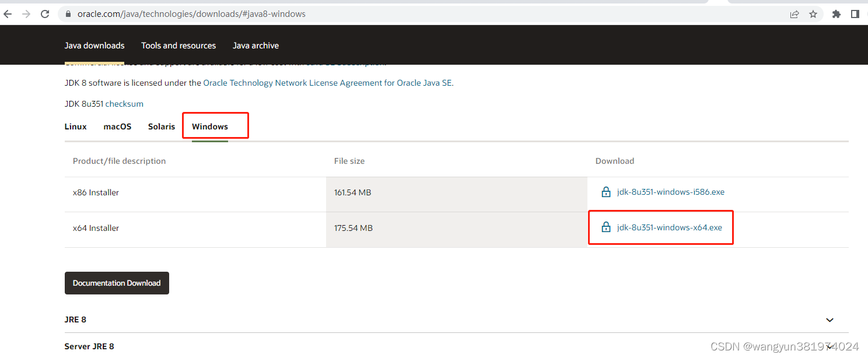This screenshot has width=868, height=358.
Task: Click the Documentation Download button
Action: [117, 283]
